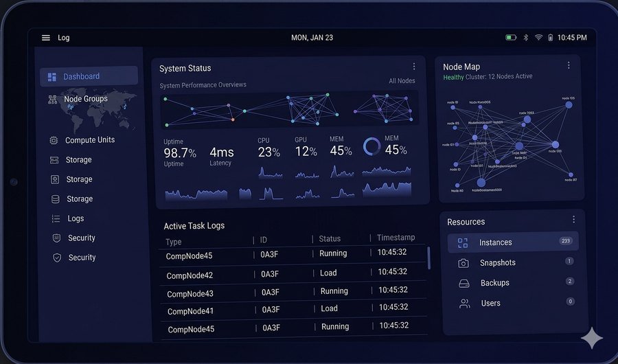
Task: Open System Status options menu
Action: 414,66
